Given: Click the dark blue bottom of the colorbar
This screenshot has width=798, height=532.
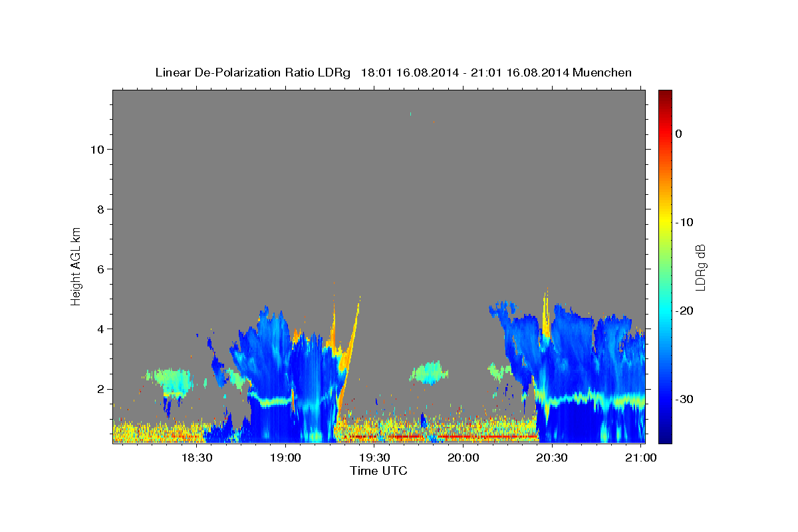Looking at the screenshot, I should click(x=665, y=436).
